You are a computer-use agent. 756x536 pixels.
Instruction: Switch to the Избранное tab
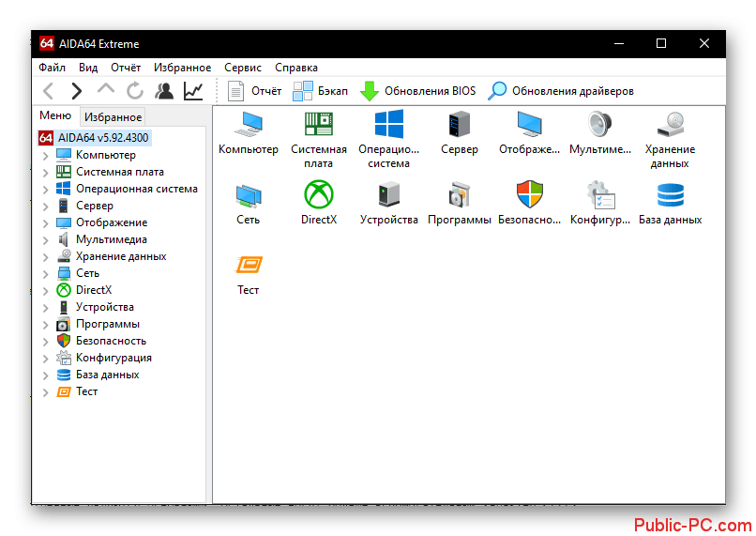[x=113, y=117]
